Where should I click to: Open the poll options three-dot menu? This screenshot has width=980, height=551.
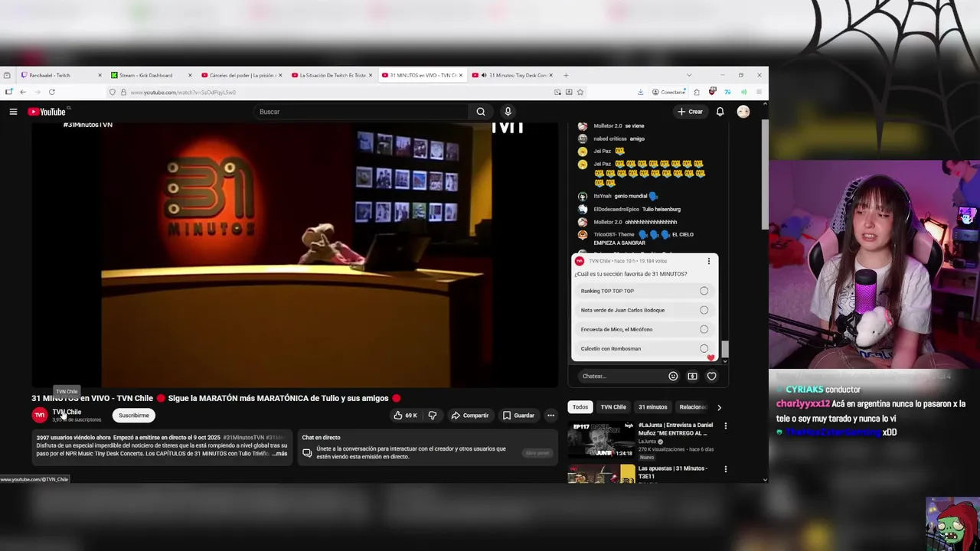point(708,261)
